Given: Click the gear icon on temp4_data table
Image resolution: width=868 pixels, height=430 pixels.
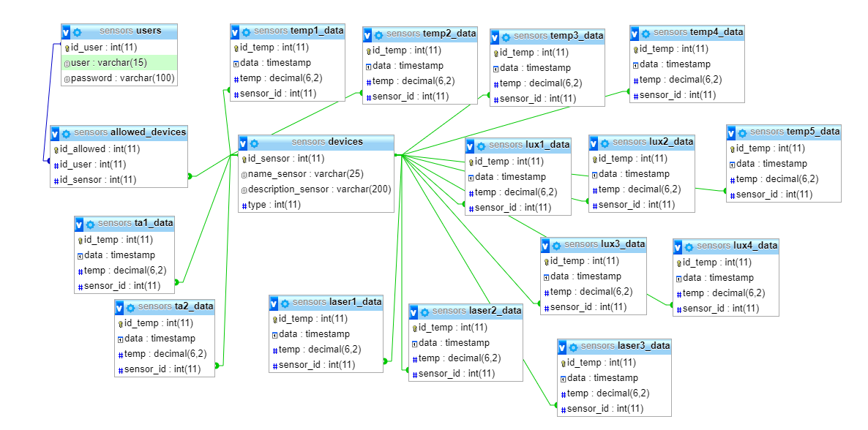Looking at the screenshot, I should point(646,34).
